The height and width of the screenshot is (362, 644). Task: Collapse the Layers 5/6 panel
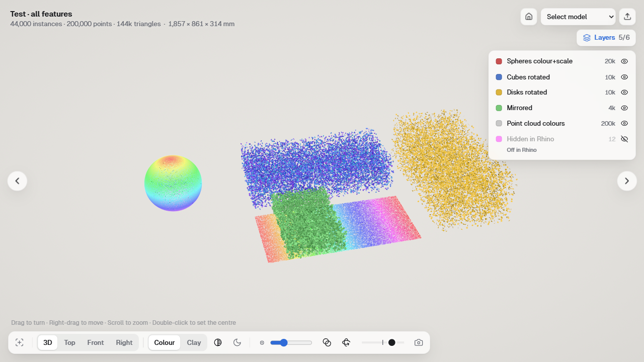pyautogui.click(x=606, y=38)
